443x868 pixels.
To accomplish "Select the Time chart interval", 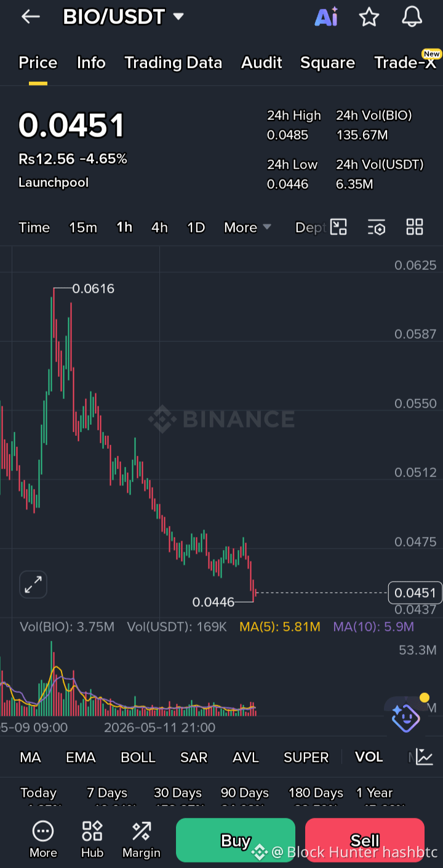I will (x=34, y=227).
